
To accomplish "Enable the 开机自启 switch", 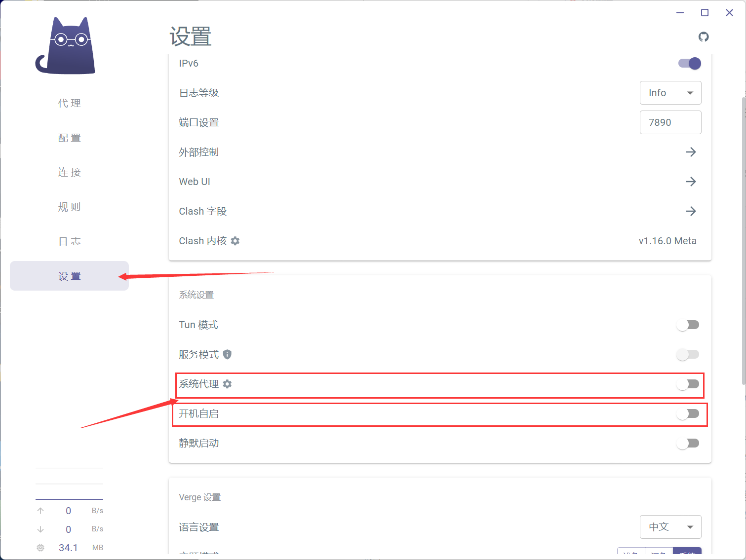I will point(688,413).
